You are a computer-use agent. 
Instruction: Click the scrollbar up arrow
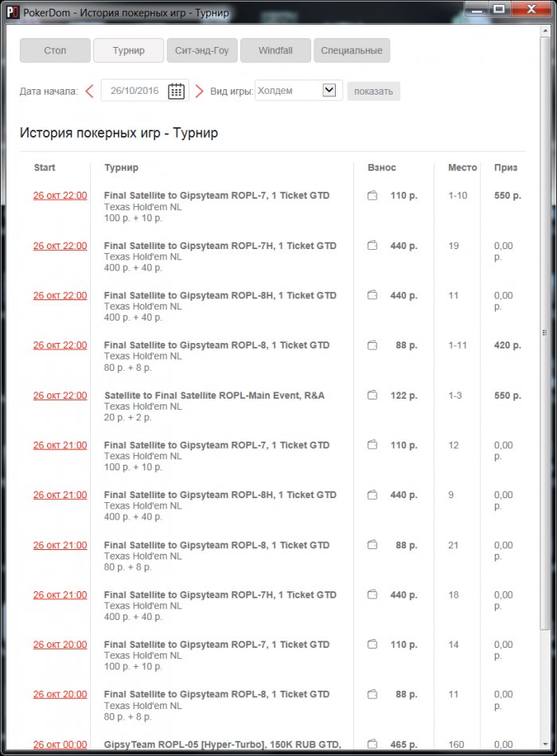(x=545, y=31)
